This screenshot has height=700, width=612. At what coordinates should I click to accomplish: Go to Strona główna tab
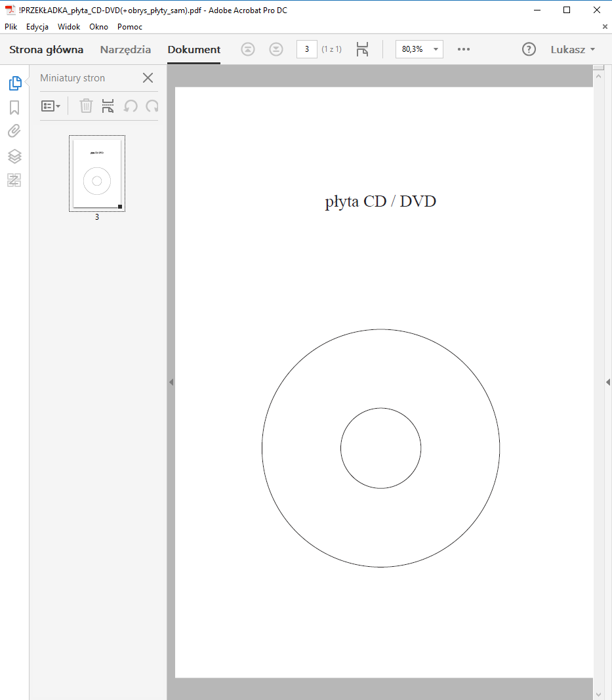click(46, 49)
